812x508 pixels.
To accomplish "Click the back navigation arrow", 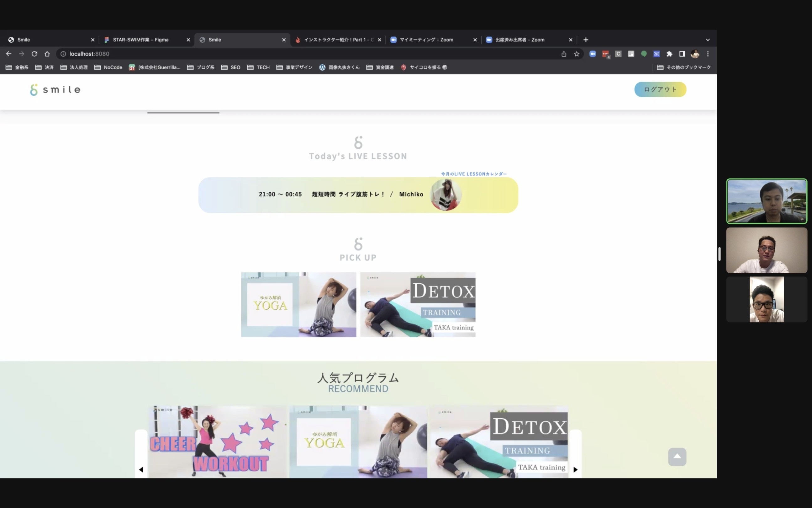I will click(x=9, y=54).
